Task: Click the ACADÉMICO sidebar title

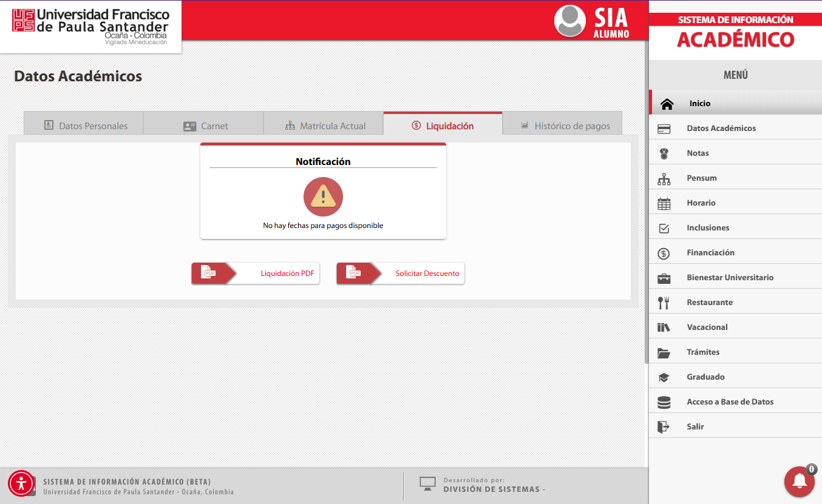Action: (736, 40)
